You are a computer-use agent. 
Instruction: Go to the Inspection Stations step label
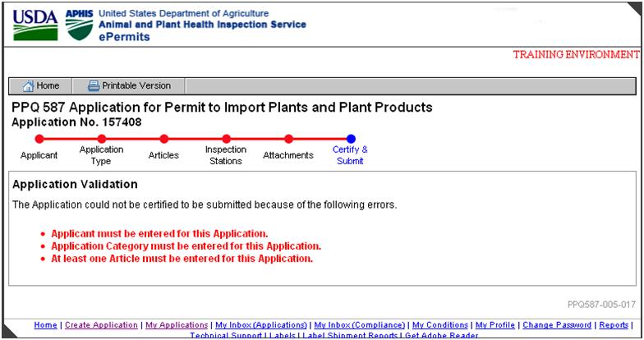[225, 155]
